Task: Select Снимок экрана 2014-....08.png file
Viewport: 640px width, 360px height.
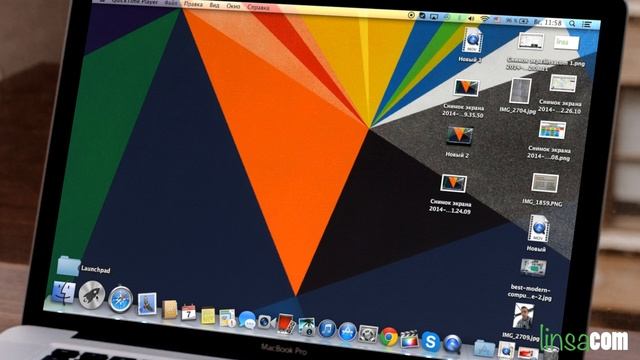Action: 552,131
